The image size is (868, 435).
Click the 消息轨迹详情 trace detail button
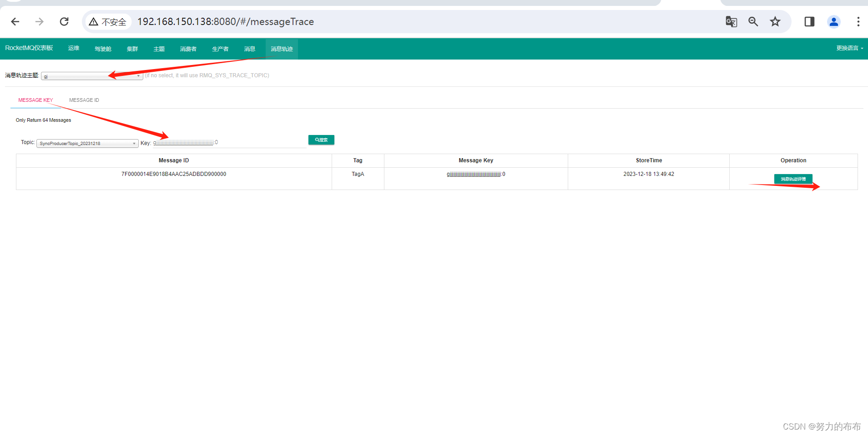pyautogui.click(x=793, y=179)
